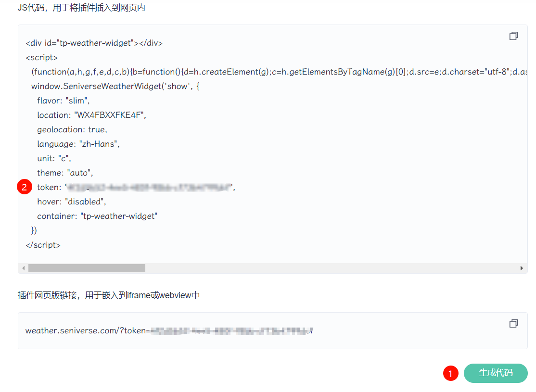Click the 生成代码 button
536x392 pixels.
[495, 373]
